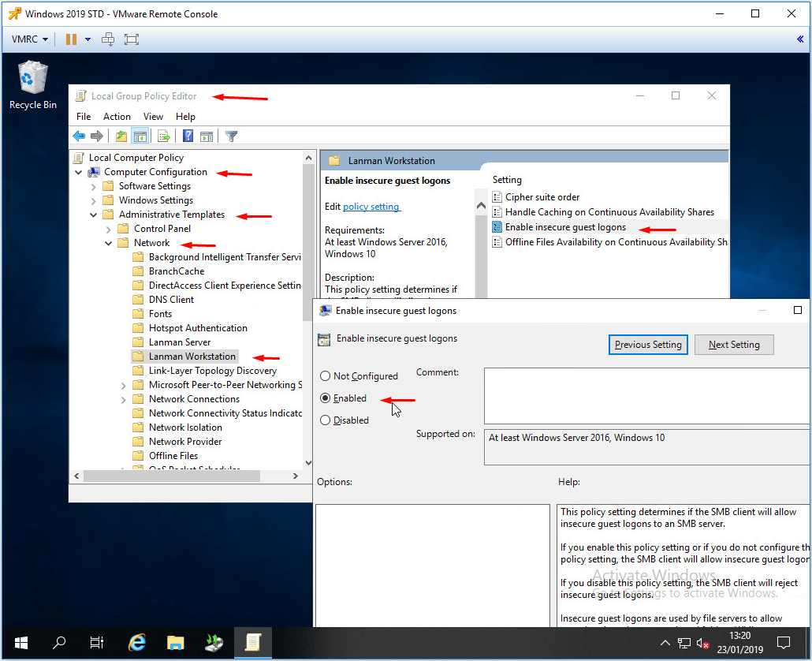Collapse the Computer Configuration node
Viewport: 812px width, 661px height.
pyautogui.click(x=79, y=172)
